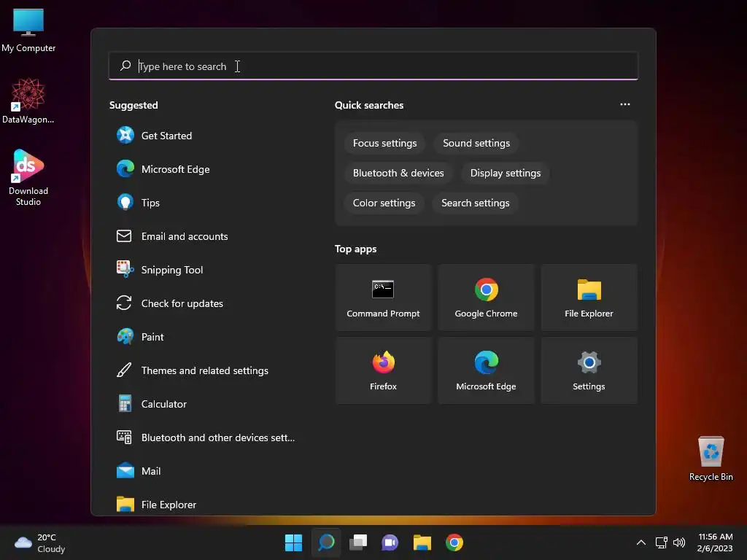Select the DataWagon desktop shortcut

pos(28,101)
